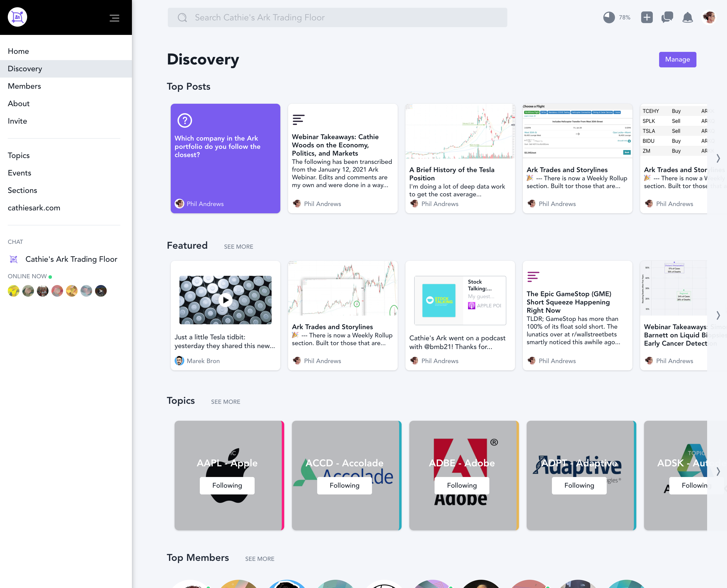The height and width of the screenshot is (588, 727).
Task: Click SEE MORE next to Featured
Action: (238, 246)
